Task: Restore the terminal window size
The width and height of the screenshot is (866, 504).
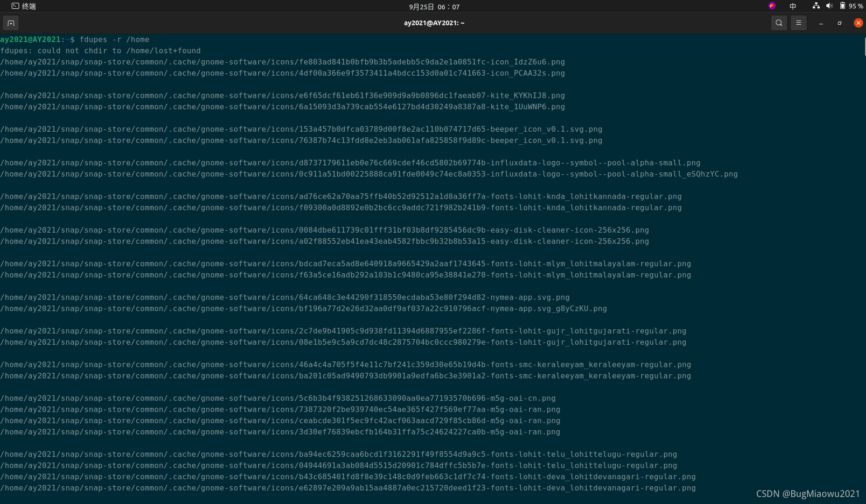Action: point(839,23)
